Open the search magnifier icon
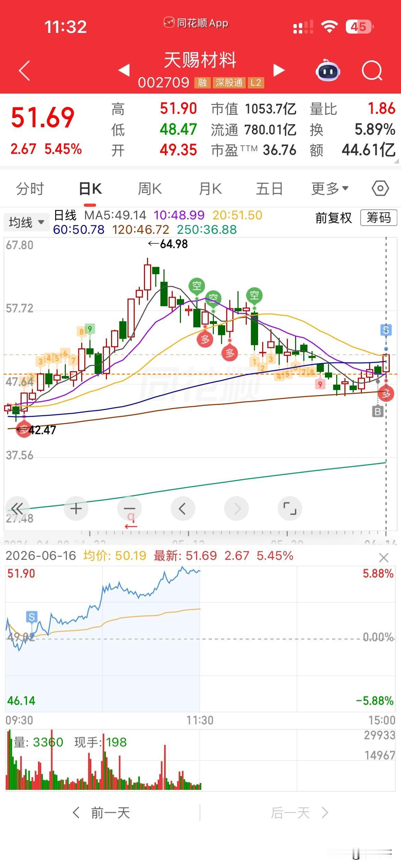This screenshot has height=868, width=401. point(372,71)
